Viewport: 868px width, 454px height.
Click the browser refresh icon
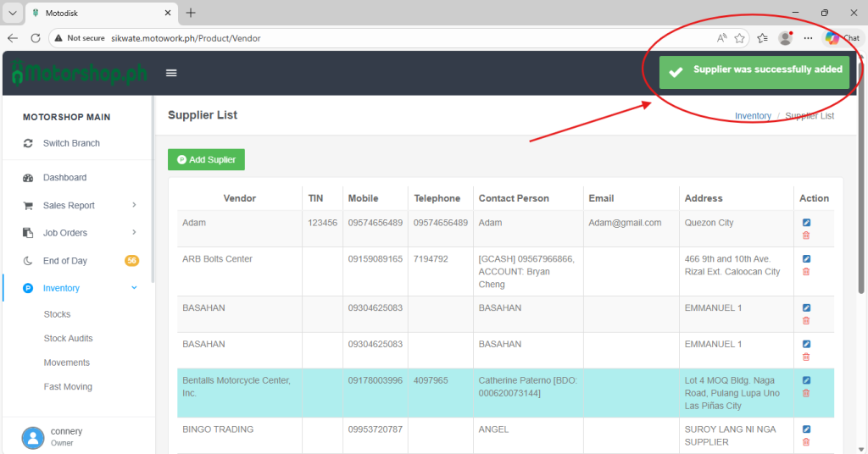tap(36, 38)
